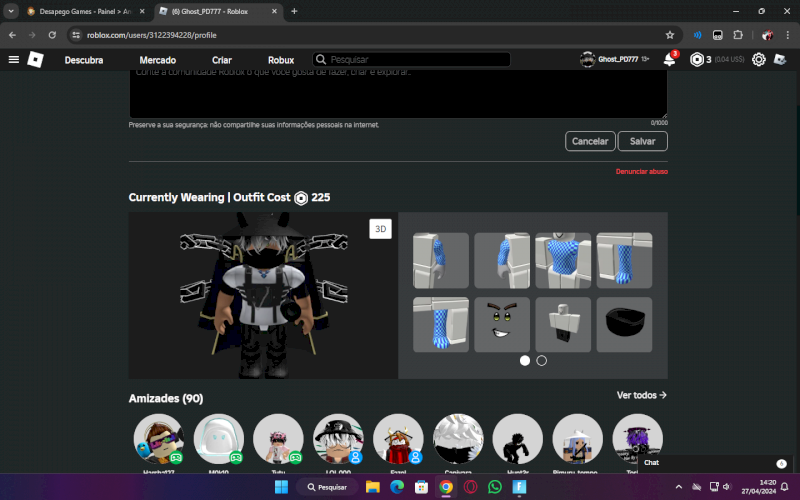Select first page dot of worn items
This screenshot has width=800, height=500.
524,361
